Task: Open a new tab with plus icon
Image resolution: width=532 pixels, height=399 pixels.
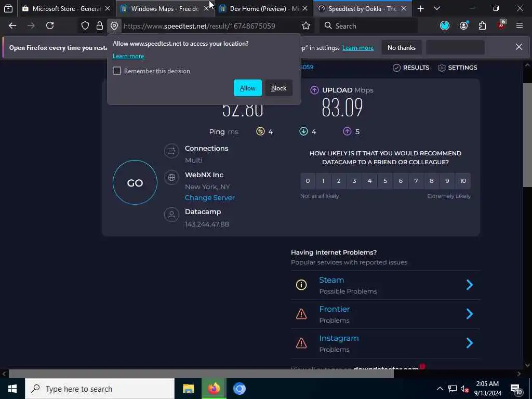Action: point(421,8)
